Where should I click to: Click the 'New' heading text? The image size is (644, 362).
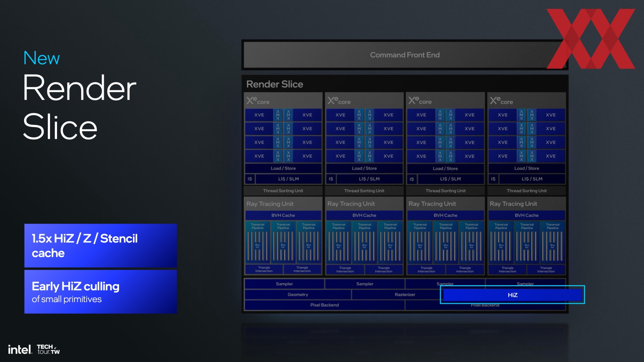coord(42,58)
